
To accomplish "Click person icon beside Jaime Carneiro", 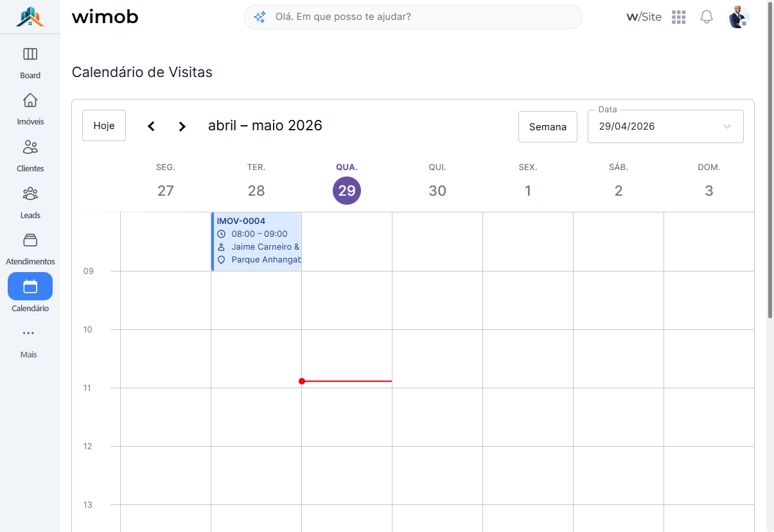I will 222,247.
